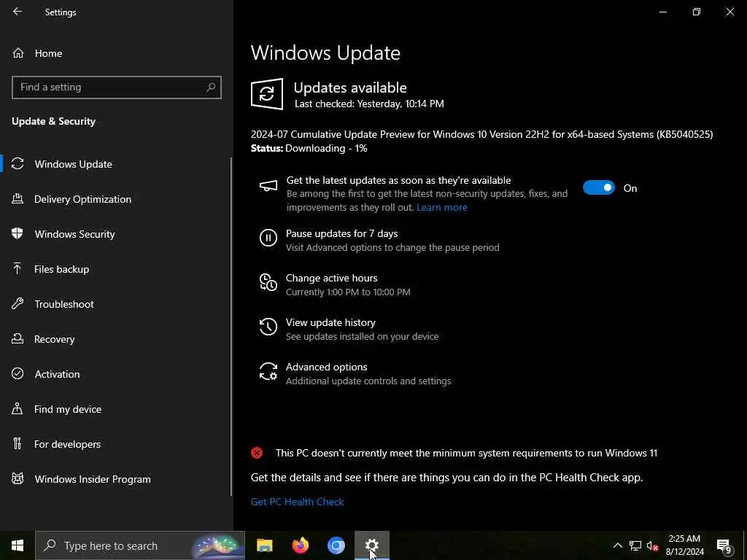Open View update history

point(330,322)
